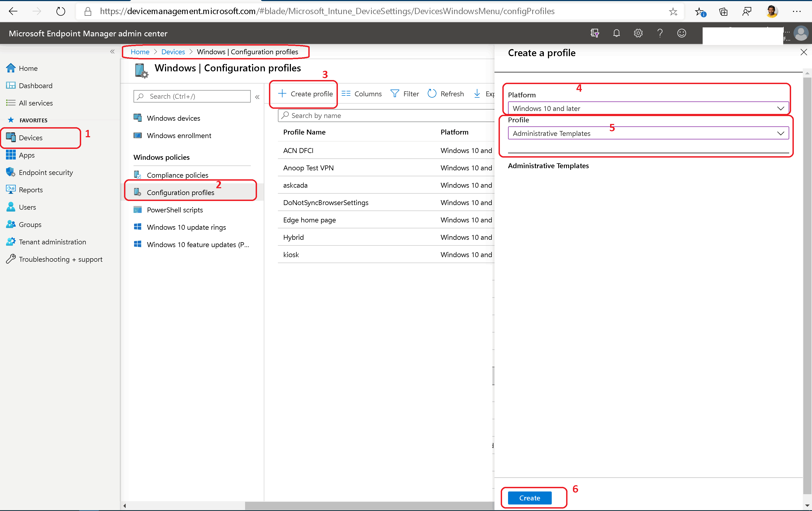This screenshot has width=812, height=511.
Task: Open browser settings ellipsis menu
Action: [797, 11]
